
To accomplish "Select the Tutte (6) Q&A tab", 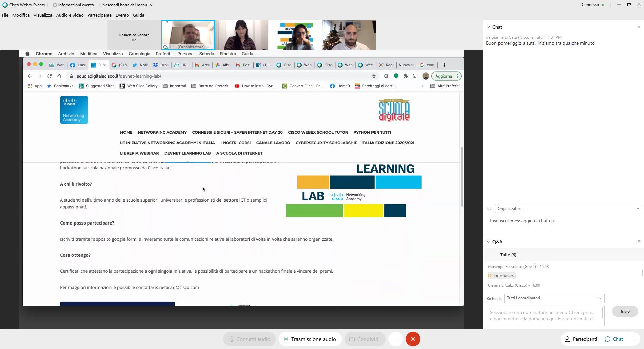I will coord(508,255).
